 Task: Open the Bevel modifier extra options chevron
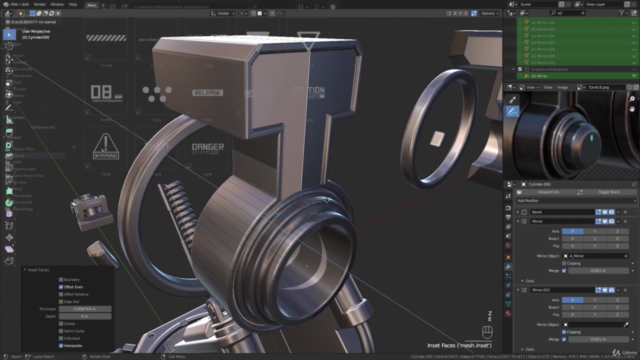[618, 212]
